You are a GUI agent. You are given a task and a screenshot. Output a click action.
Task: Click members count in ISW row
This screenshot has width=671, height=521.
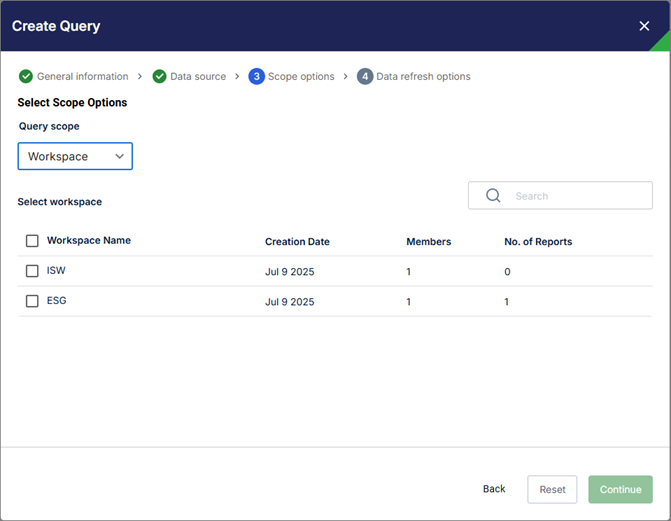pyautogui.click(x=409, y=272)
